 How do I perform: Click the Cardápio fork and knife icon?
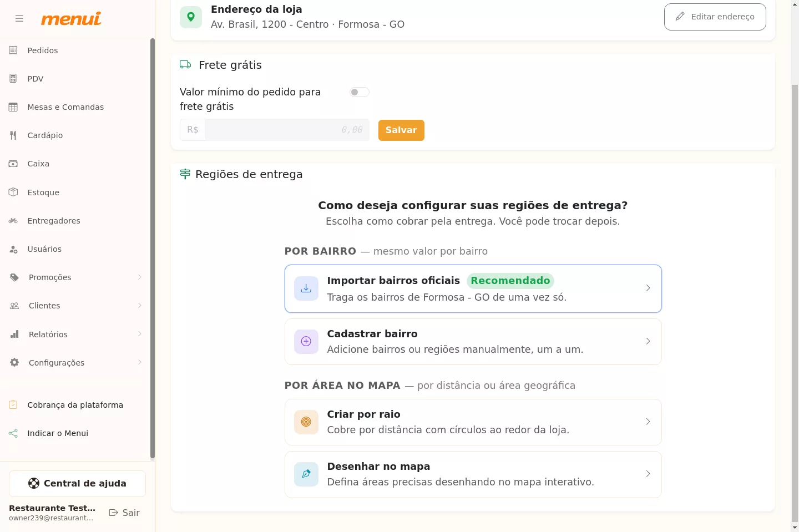click(x=13, y=135)
